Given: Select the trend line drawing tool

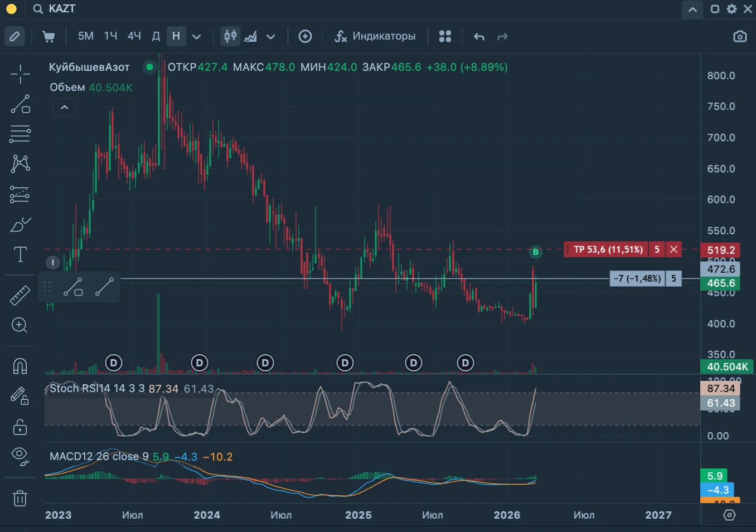Looking at the screenshot, I should pyautogui.click(x=20, y=104).
